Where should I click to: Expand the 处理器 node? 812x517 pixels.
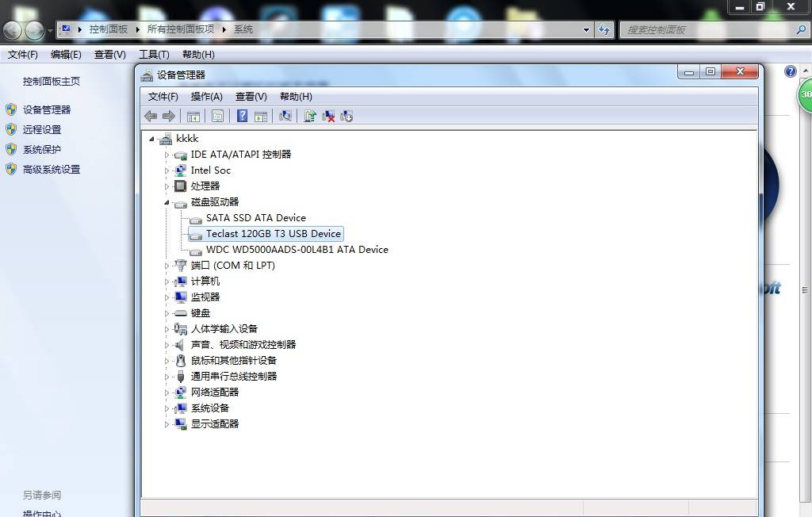click(x=167, y=186)
